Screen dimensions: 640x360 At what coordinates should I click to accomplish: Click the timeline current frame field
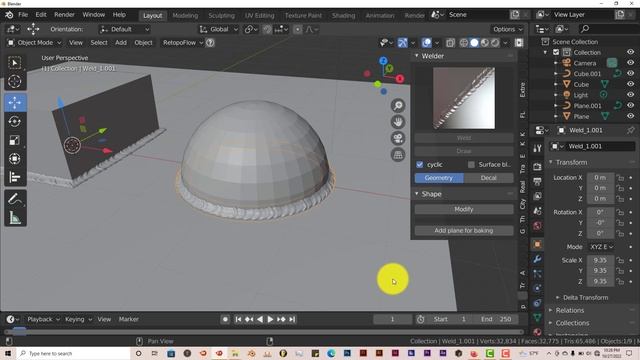392,319
